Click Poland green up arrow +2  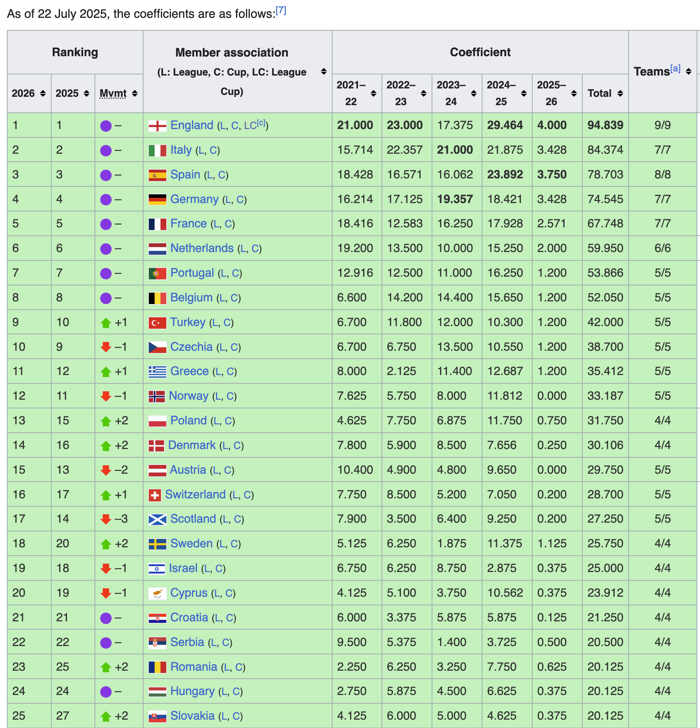point(106,421)
